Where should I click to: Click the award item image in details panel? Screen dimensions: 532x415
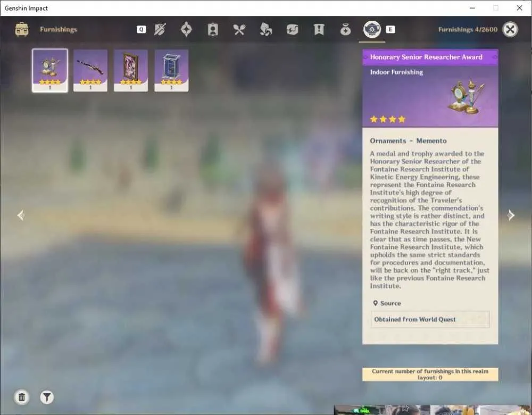(x=466, y=97)
